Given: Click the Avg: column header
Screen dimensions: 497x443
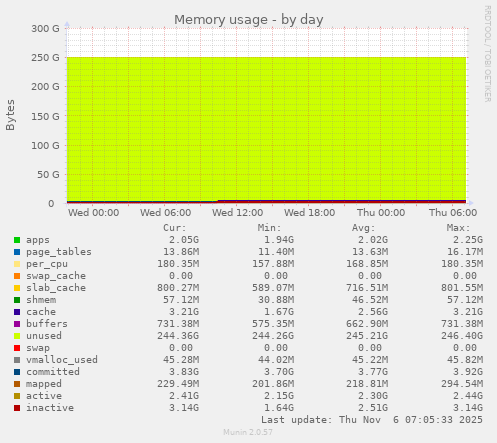Looking at the screenshot, I should click(x=364, y=228).
